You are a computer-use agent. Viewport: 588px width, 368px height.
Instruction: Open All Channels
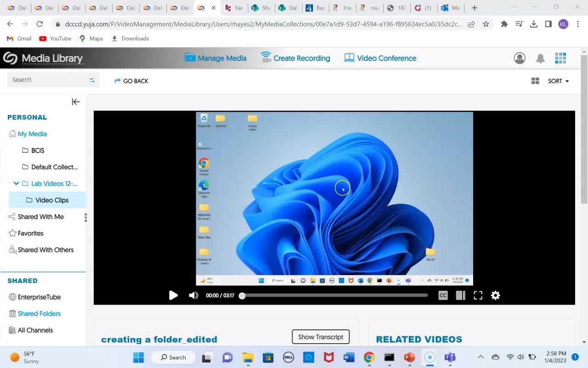[31, 330]
